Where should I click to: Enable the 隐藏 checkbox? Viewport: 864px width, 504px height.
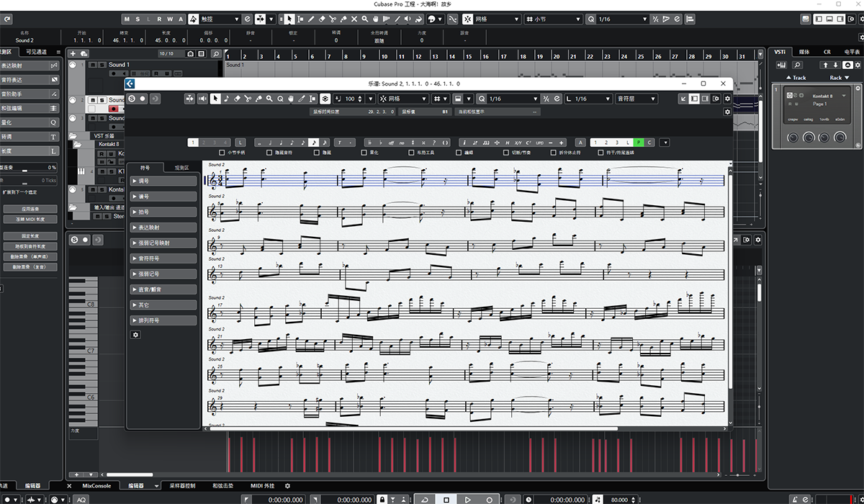pyautogui.click(x=316, y=153)
